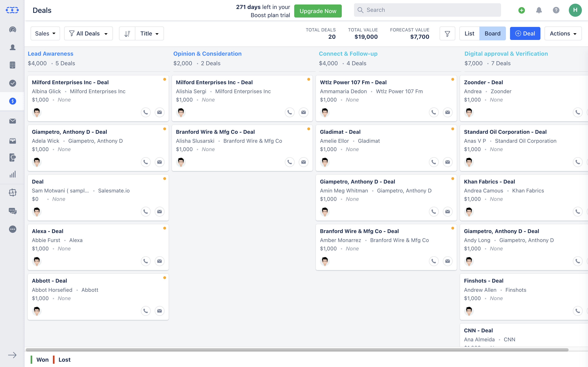Click the Upgrade Now button
This screenshot has width=588, height=367.
[x=317, y=11]
